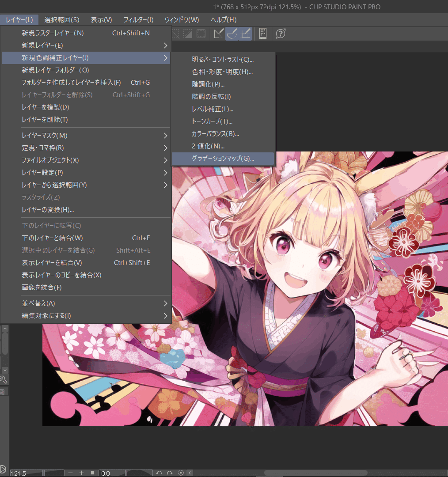This screenshot has height=477, width=448.
Task: Expand the ファイルオブジェクト(X) submenu
Action: pos(86,160)
